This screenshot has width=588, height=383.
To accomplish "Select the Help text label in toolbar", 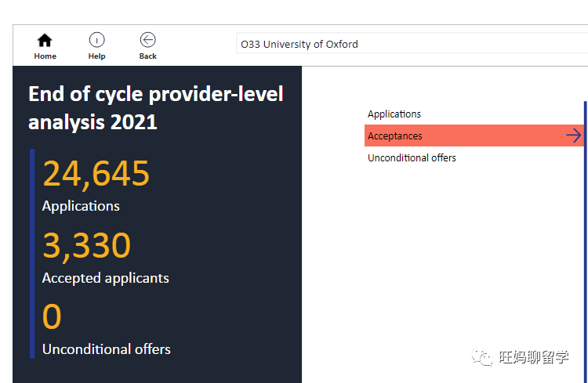I will [x=96, y=56].
